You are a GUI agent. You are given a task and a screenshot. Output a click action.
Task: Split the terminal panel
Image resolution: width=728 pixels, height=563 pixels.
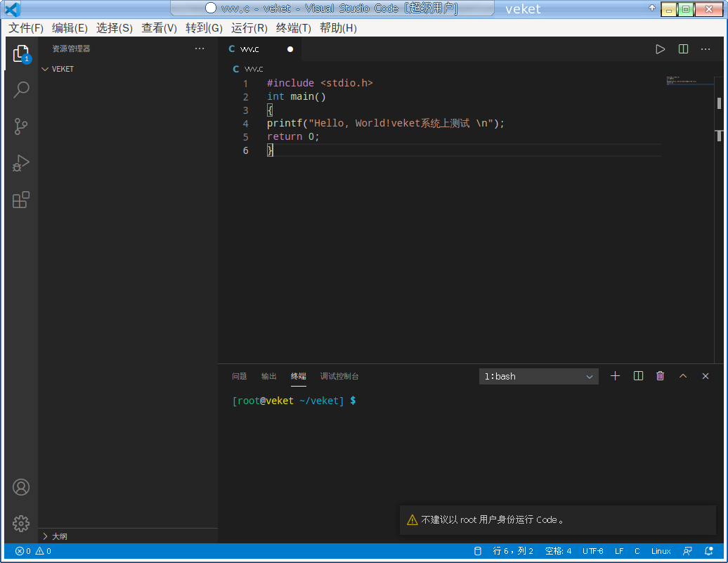pos(638,376)
